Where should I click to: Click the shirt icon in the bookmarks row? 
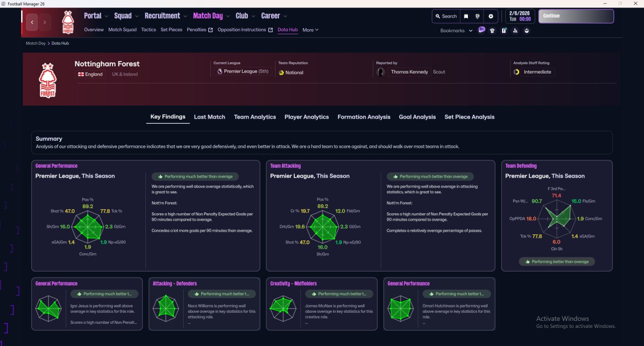[492, 31]
